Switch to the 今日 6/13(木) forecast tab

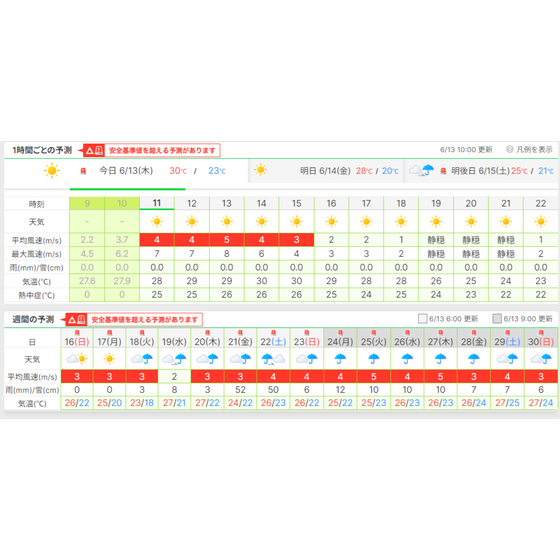(x=126, y=171)
